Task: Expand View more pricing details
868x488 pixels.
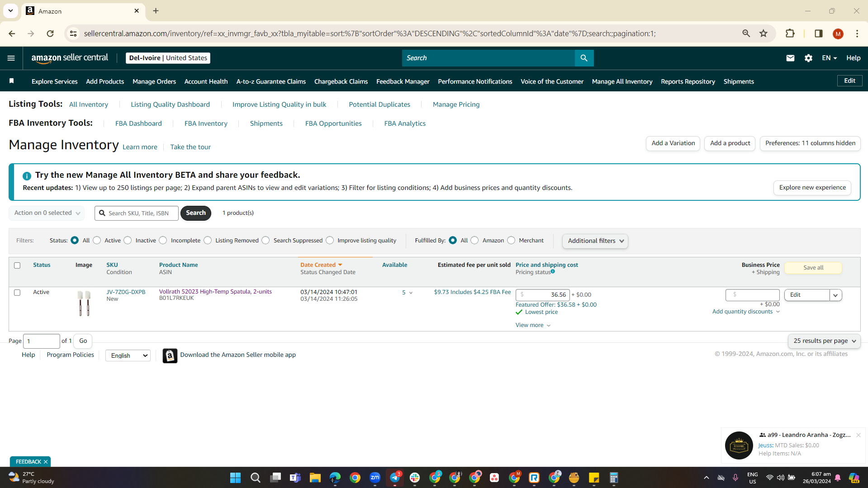Action: point(533,325)
